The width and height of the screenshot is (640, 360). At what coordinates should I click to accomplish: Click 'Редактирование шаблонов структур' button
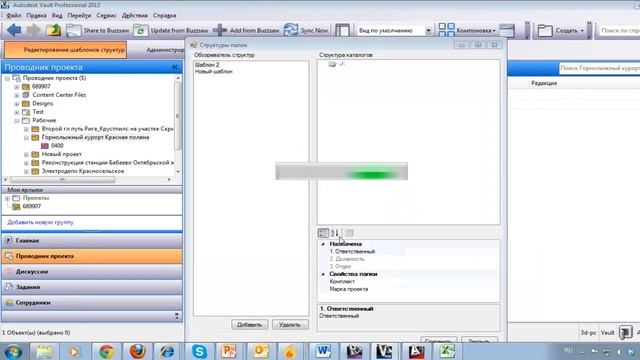(x=65, y=50)
